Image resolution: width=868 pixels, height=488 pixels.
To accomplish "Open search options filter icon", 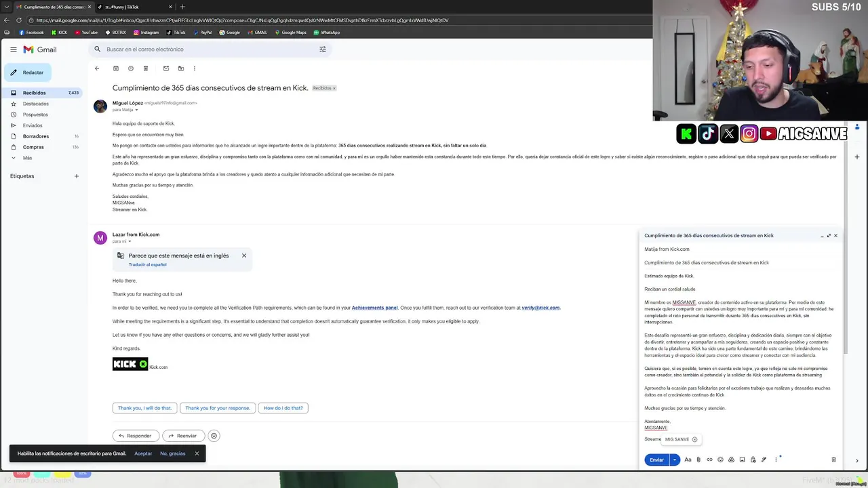I will point(323,49).
